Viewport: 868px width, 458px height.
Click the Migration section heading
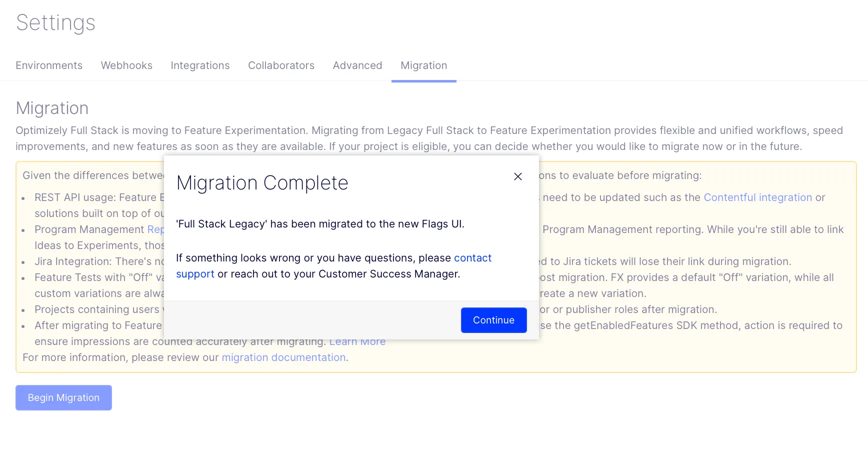(52, 108)
